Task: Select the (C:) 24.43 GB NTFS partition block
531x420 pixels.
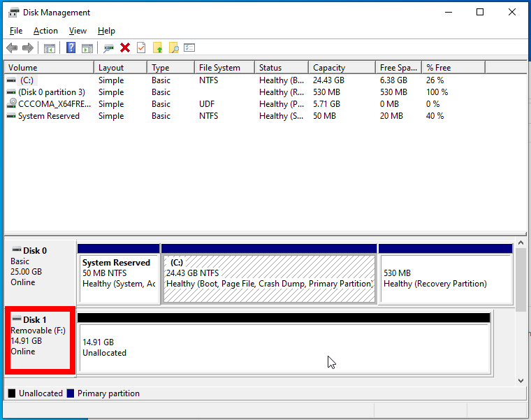Action: coord(269,273)
